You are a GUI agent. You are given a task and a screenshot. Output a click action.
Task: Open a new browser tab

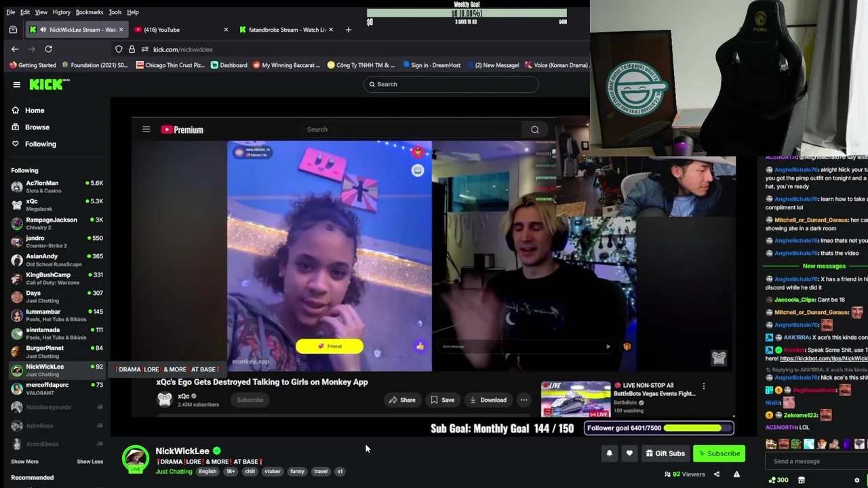pyautogui.click(x=349, y=30)
